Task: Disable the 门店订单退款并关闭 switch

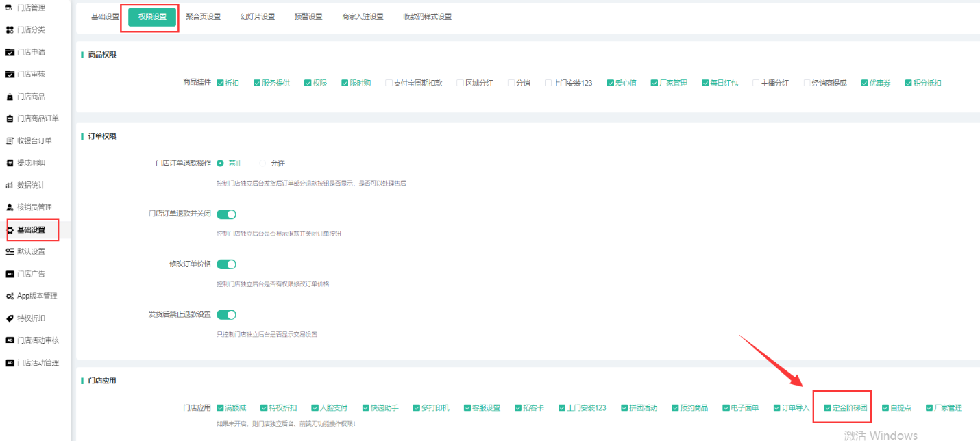Action: coord(227,214)
